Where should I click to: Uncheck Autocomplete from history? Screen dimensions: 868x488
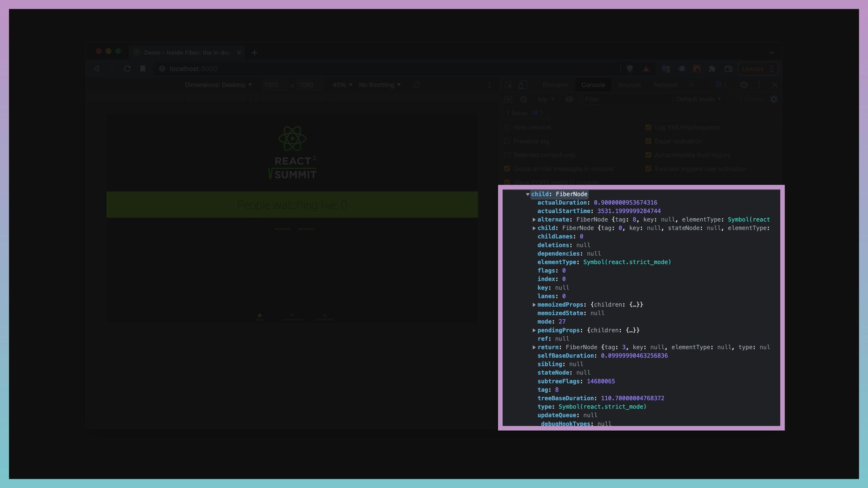(648, 155)
